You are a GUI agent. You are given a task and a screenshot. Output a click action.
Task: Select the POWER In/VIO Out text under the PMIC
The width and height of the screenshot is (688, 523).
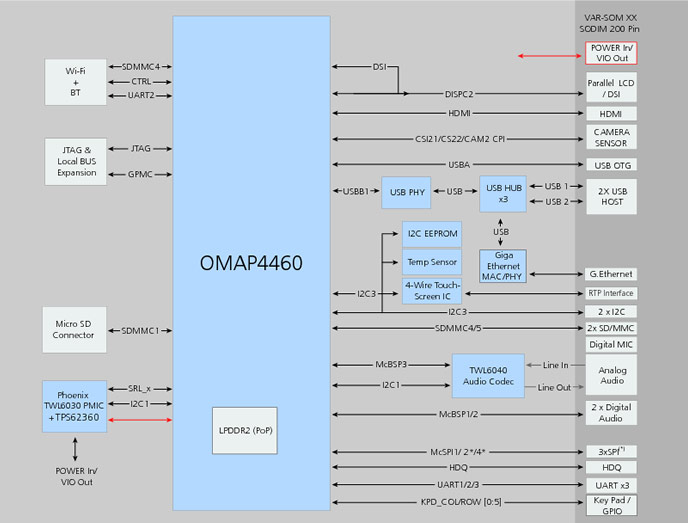coord(76,476)
